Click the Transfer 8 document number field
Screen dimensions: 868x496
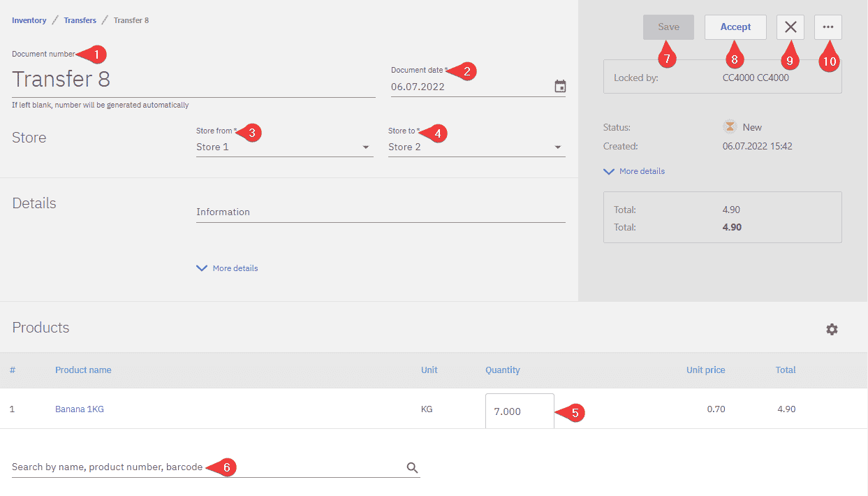coord(193,80)
